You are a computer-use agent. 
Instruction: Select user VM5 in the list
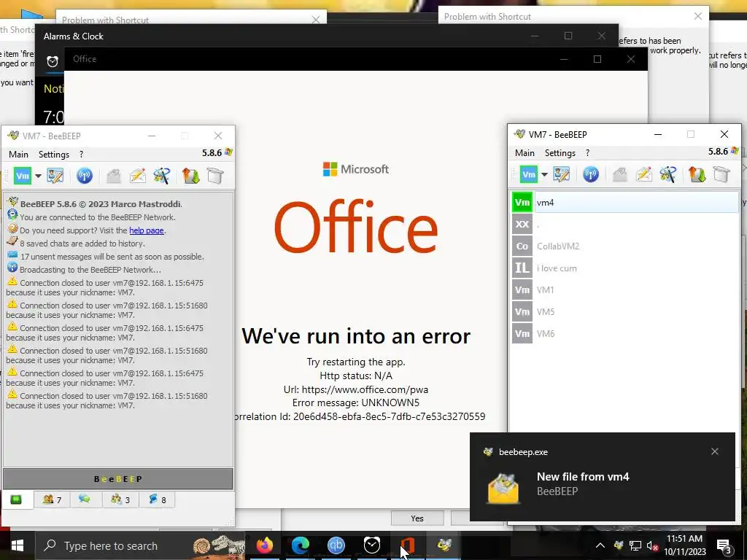tap(625, 312)
